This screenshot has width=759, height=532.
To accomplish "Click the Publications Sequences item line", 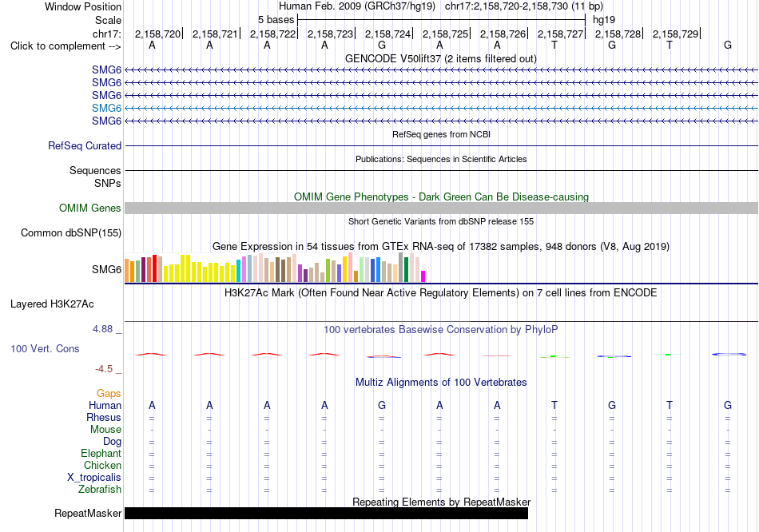I will pyautogui.click(x=441, y=170).
